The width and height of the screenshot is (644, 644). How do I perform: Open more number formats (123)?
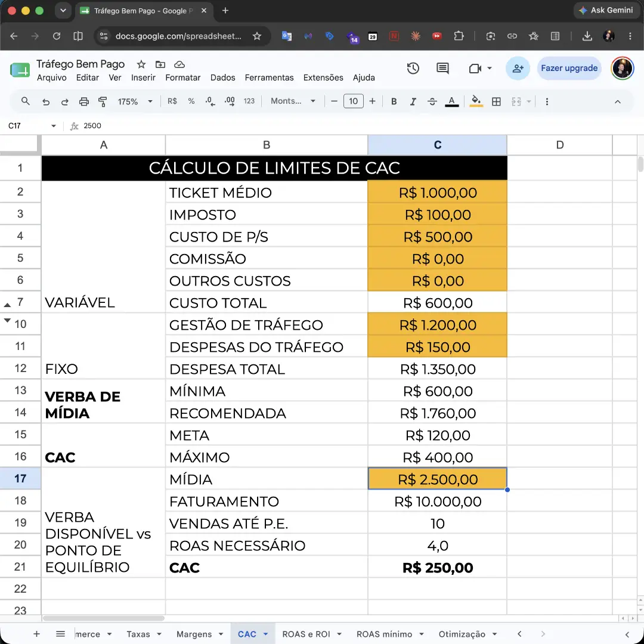pos(249,101)
